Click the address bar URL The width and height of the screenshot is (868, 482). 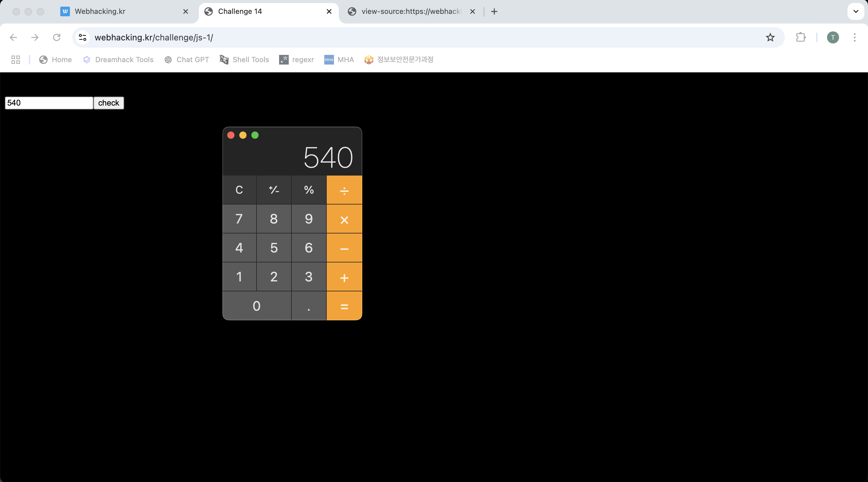154,37
